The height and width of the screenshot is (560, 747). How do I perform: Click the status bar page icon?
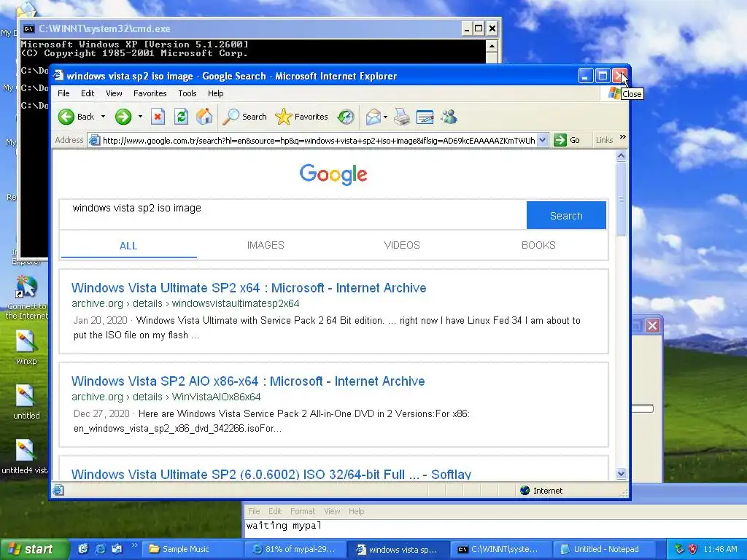[58, 490]
